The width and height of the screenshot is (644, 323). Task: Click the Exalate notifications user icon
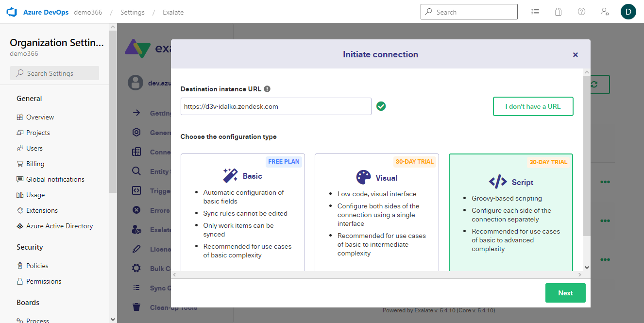point(136,230)
